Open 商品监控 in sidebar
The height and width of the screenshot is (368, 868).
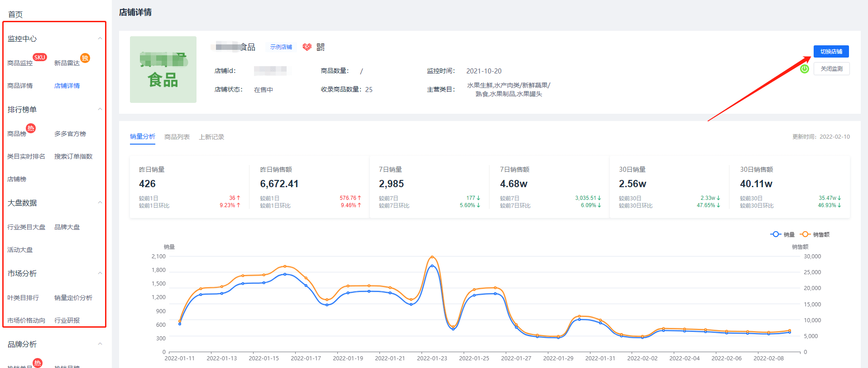[20, 63]
